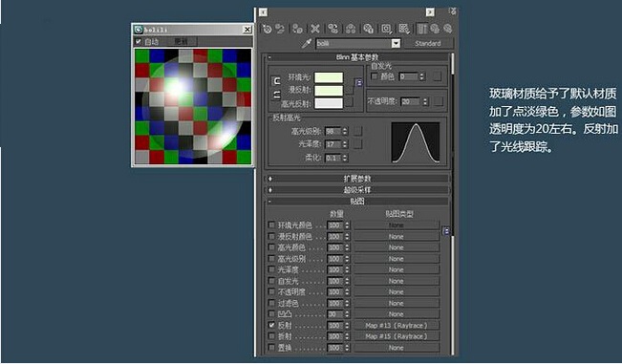Click 光泽度 spinner arrows
Image resolution: width=622 pixels, height=364 pixels.
pyautogui.click(x=345, y=144)
